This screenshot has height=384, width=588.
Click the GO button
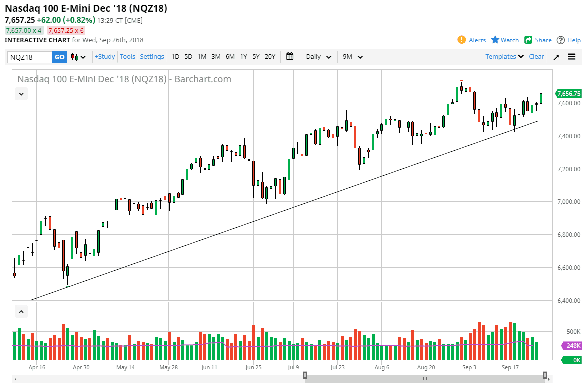(x=59, y=57)
